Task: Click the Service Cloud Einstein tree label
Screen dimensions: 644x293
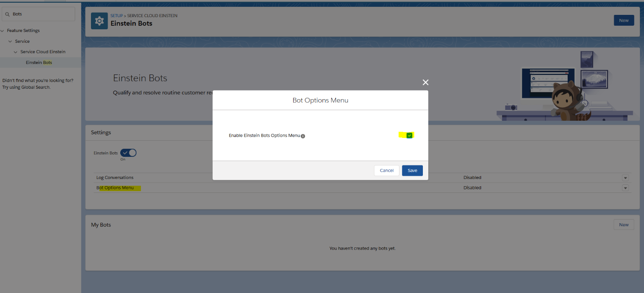Action: (x=43, y=52)
